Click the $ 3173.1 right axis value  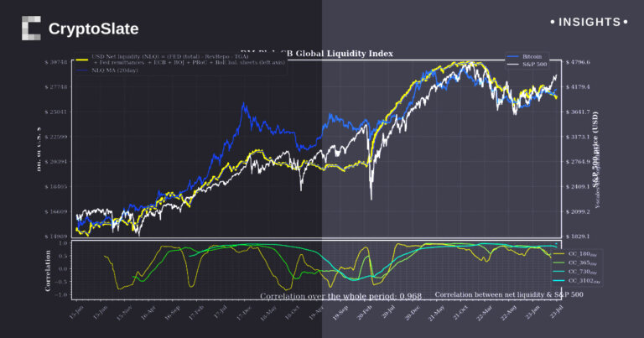(578, 137)
